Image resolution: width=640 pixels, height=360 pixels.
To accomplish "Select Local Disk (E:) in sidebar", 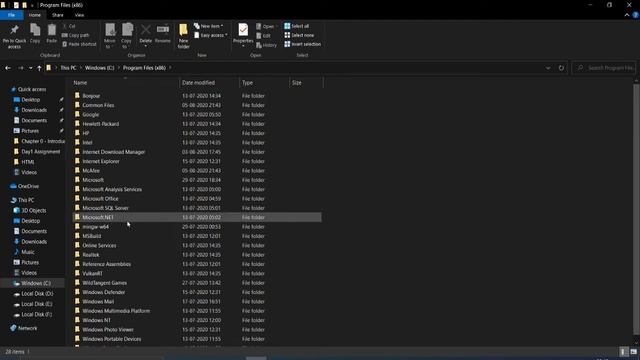I will [x=37, y=304].
